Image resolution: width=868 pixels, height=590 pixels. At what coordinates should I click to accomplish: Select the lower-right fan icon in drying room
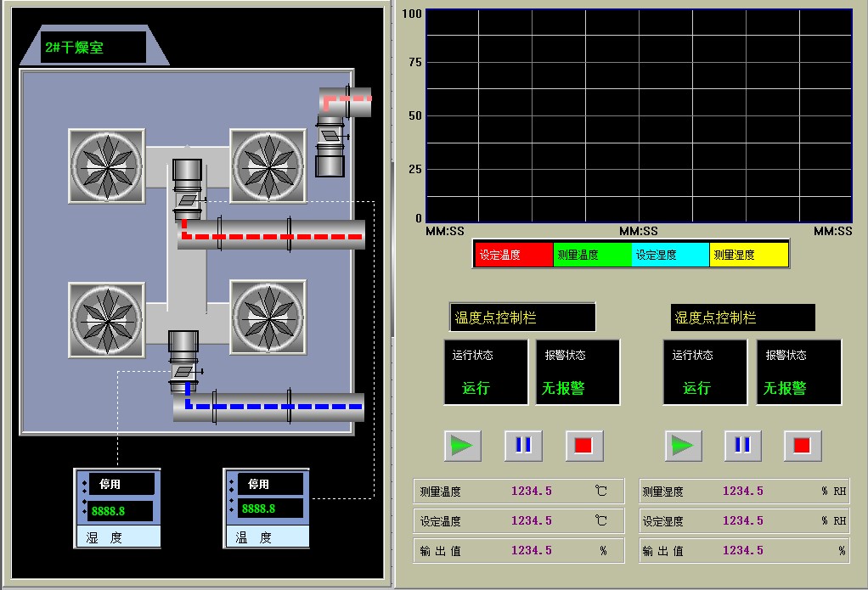click(268, 318)
